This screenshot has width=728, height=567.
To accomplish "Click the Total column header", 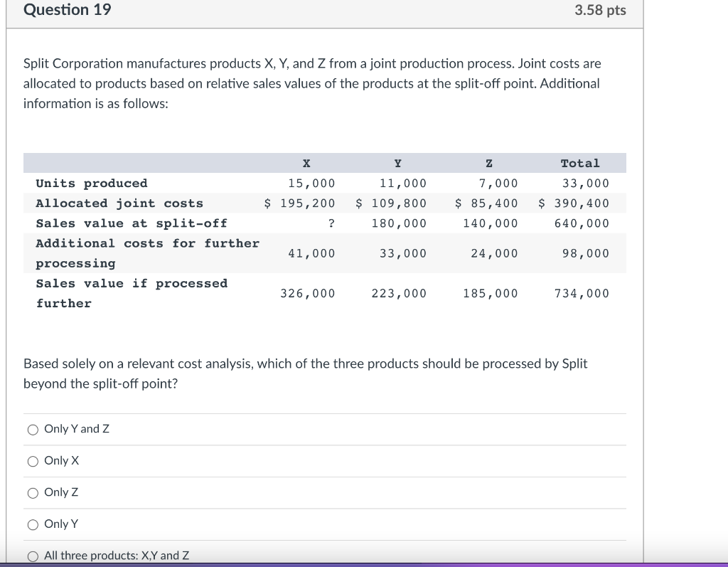I will (580, 163).
